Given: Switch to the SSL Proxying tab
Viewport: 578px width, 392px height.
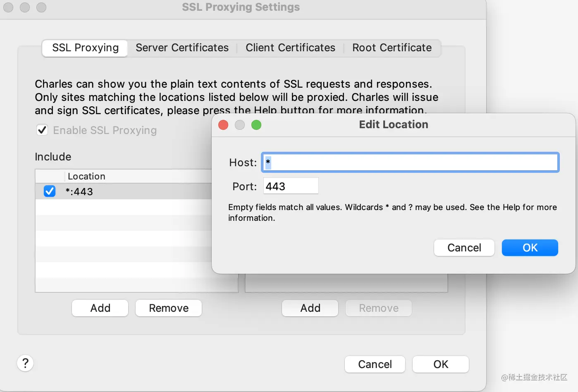Looking at the screenshot, I should [x=85, y=48].
